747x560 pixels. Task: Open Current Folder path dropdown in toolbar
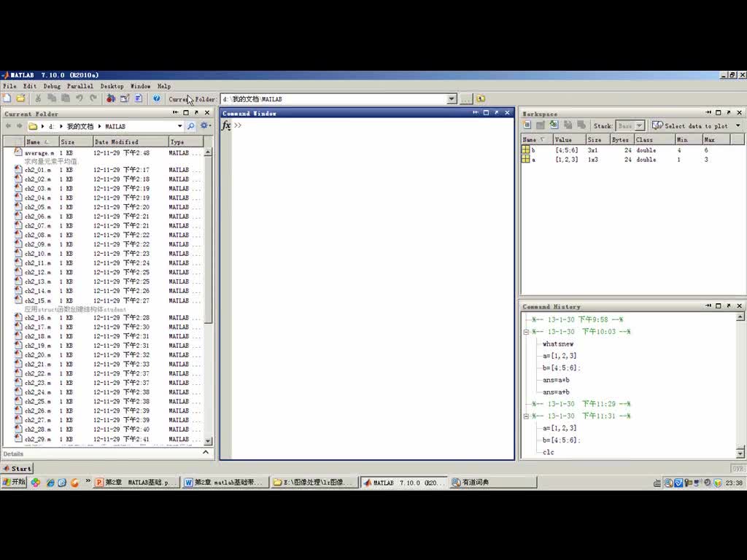coord(452,99)
